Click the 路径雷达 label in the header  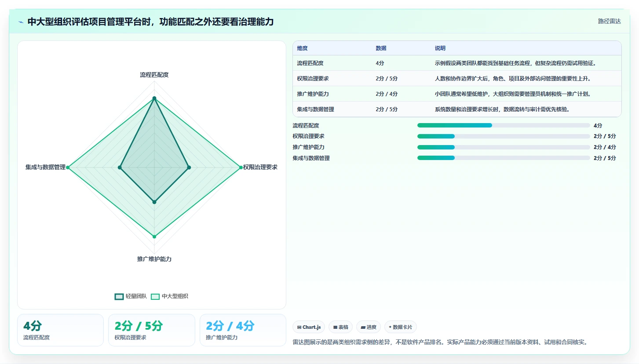609,21
